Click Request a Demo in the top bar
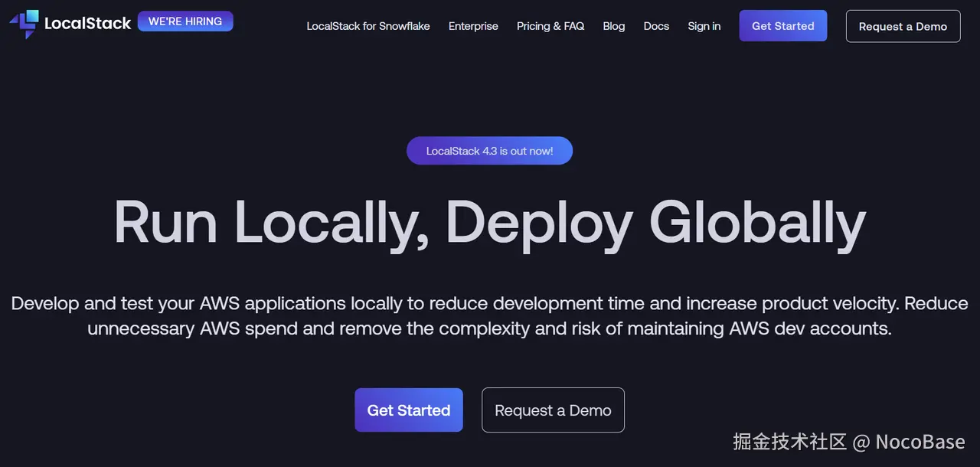 pyautogui.click(x=903, y=26)
